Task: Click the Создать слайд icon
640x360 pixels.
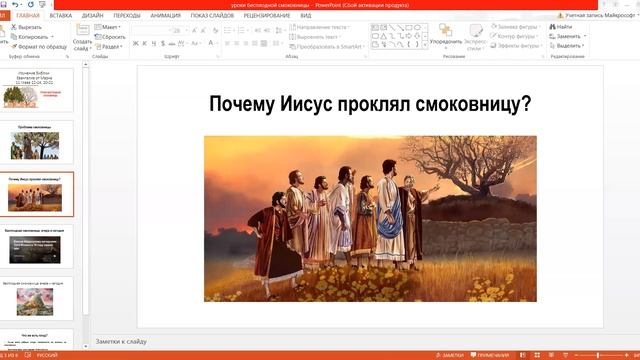Action: 82,30
